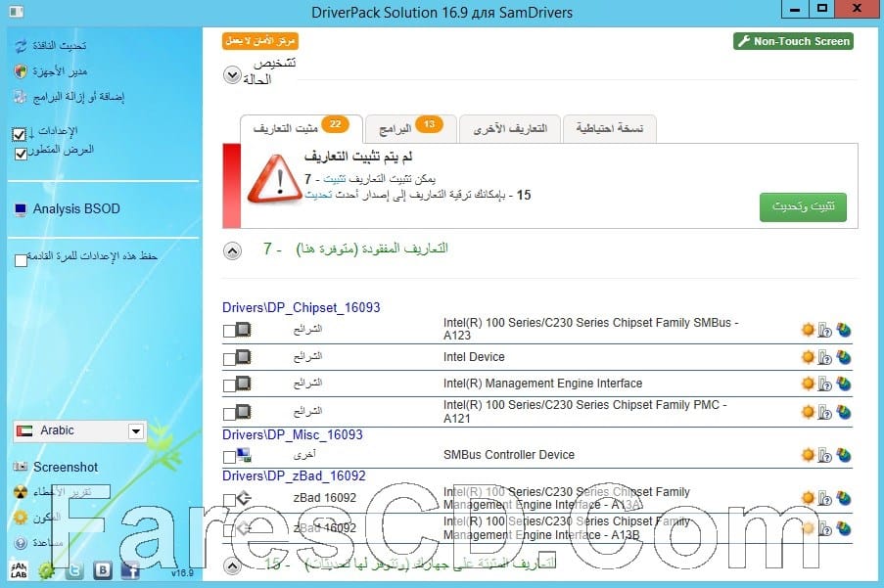Open Device Manager shield icon in sidebar
Image resolution: width=884 pixels, height=588 pixels.
[x=21, y=71]
